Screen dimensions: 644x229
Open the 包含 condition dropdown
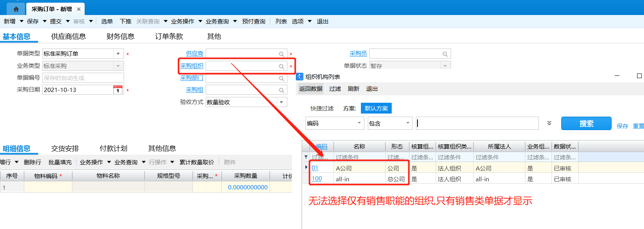pos(408,123)
